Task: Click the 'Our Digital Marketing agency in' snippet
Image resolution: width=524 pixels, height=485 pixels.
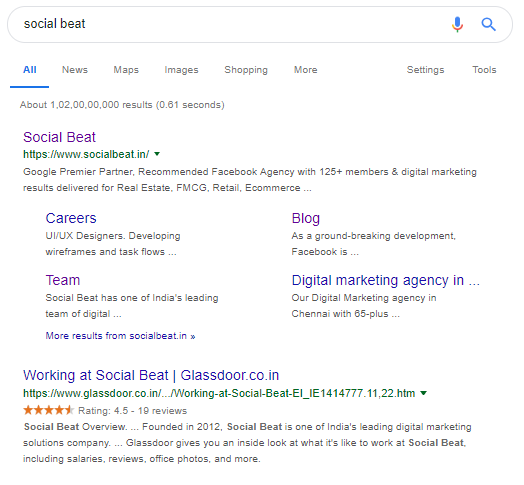Action: pos(364,306)
